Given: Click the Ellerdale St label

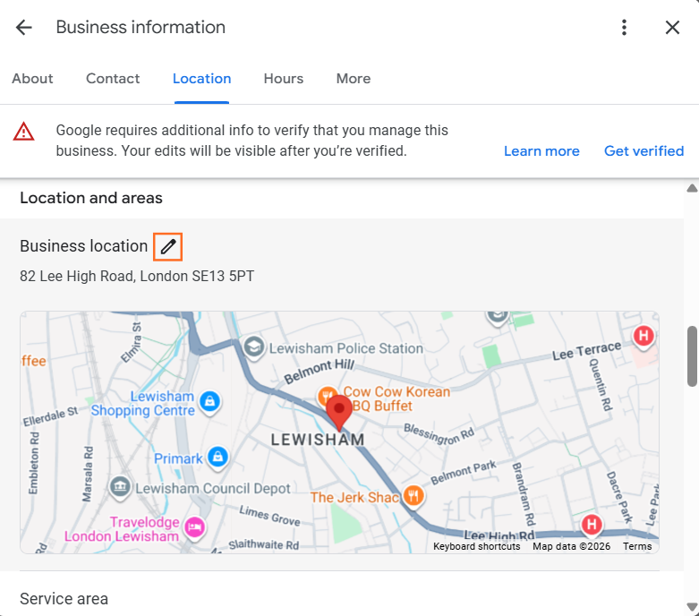Looking at the screenshot, I should point(50,416).
